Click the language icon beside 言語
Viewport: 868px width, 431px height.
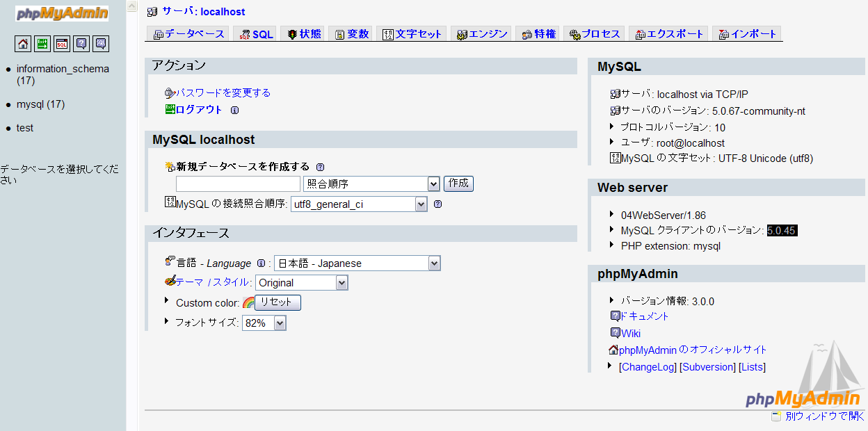tap(170, 261)
